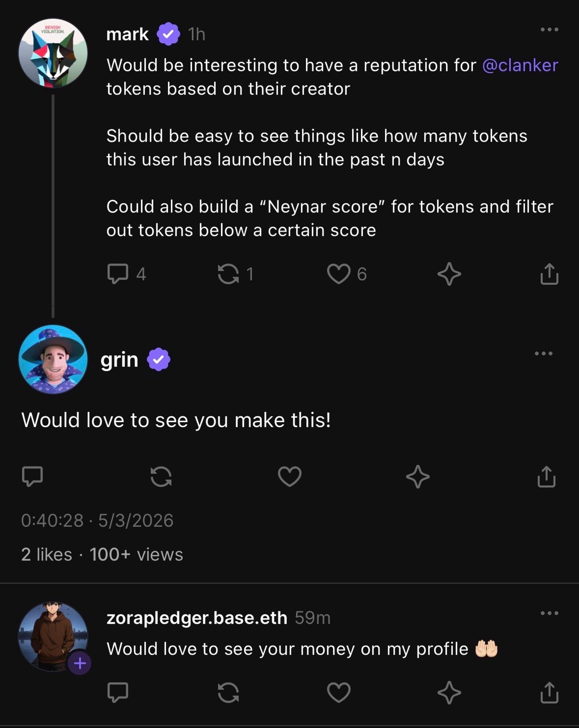Tap the star icon on mark's post
Image resolution: width=579 pixels, height=728 pixels.
pos(449,274)
